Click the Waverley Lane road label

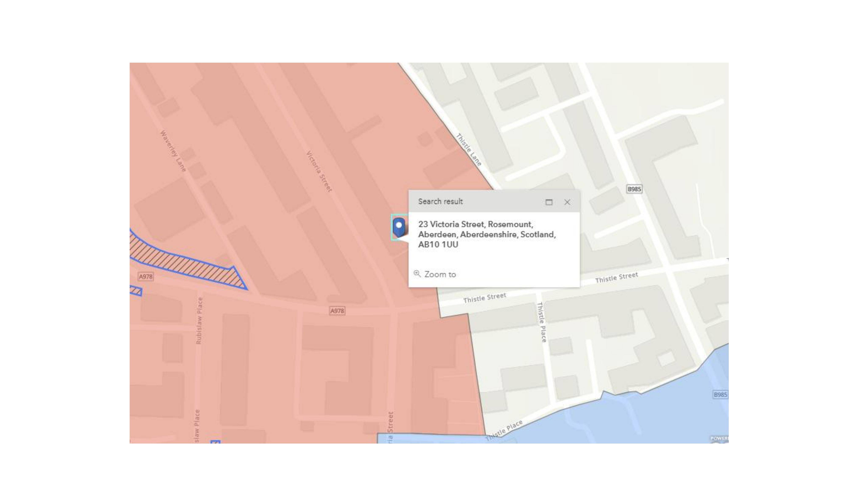(x=173, y=151)
